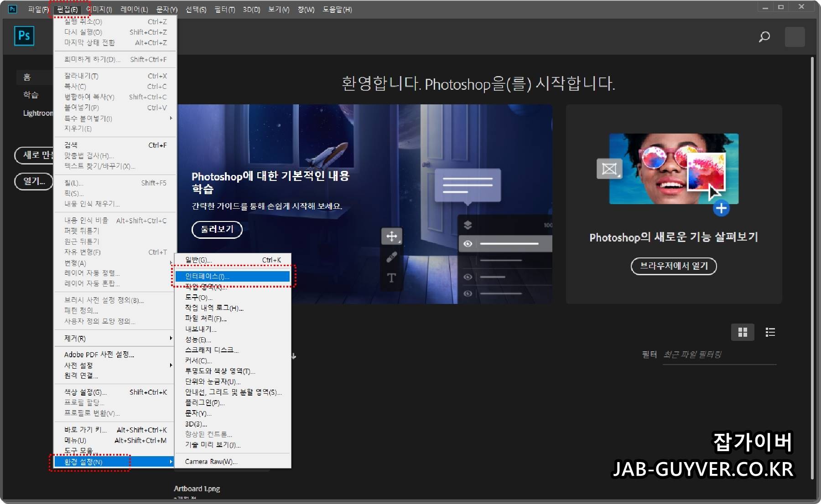821x504 pixels.
Task: Click the small Ps title bar icon
Action: click(12, 9)
